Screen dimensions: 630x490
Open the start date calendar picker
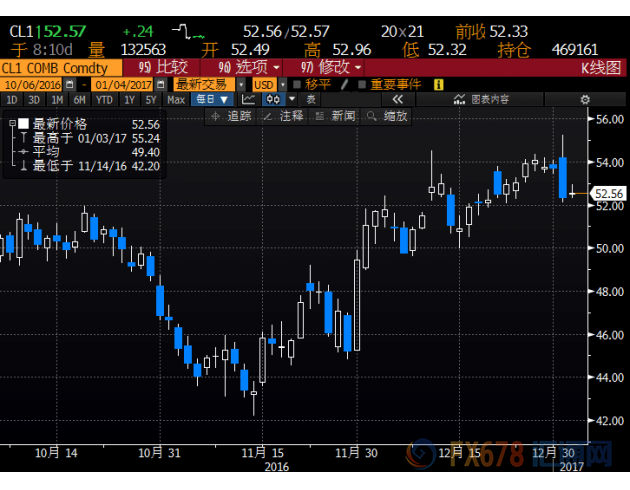(70, 84)
